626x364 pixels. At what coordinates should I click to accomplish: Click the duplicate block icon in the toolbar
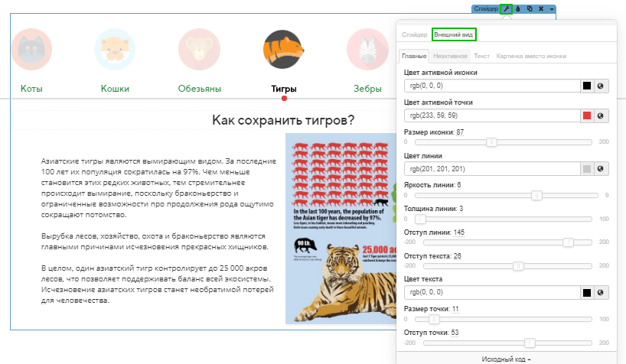(x=530, y=8)
